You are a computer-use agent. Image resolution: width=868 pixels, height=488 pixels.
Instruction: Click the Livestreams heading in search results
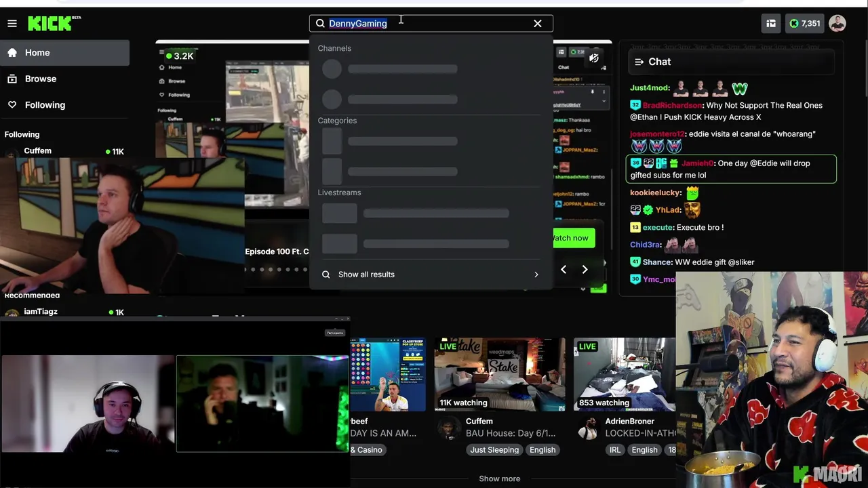point(340,192)
